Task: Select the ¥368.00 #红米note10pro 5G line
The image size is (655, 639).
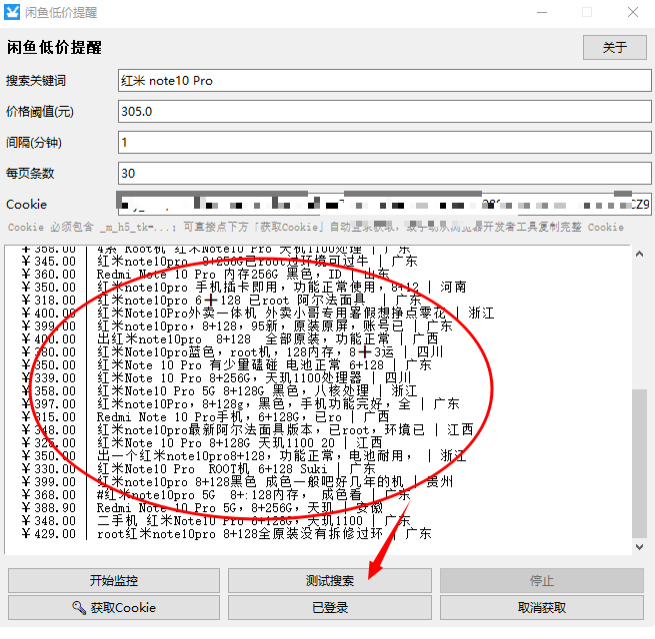Action: coord(216,495)
